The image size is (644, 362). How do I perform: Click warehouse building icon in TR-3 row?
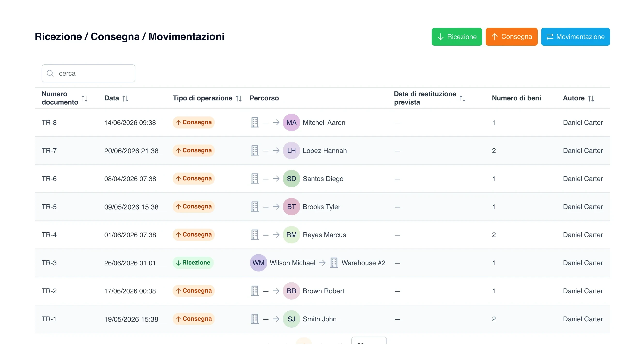tap(334, 263)
